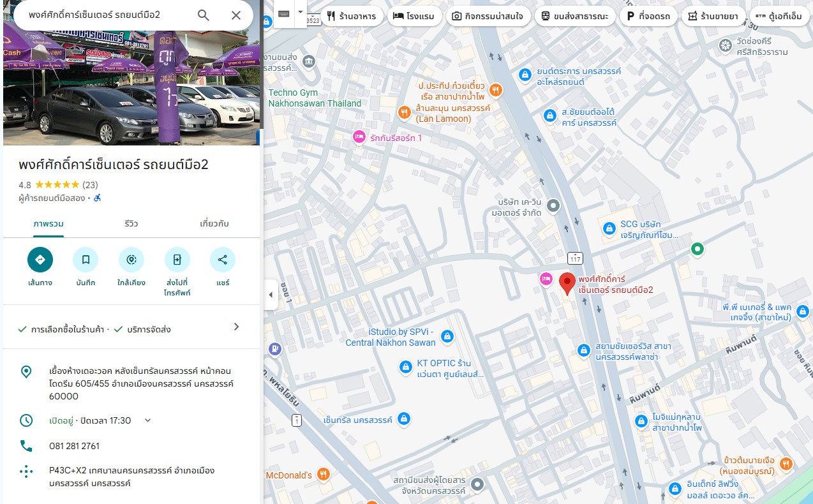This screenshot has height=504, width=813.
Task: Click the museum marker near งานขนส่ง label
Action: (x=309, y=61)
